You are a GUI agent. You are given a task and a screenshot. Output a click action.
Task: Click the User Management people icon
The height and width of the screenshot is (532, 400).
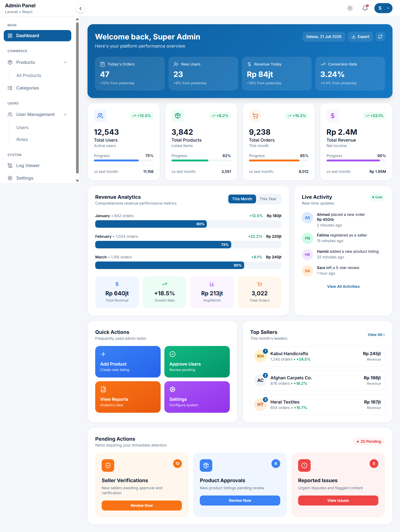coord(10,114)
